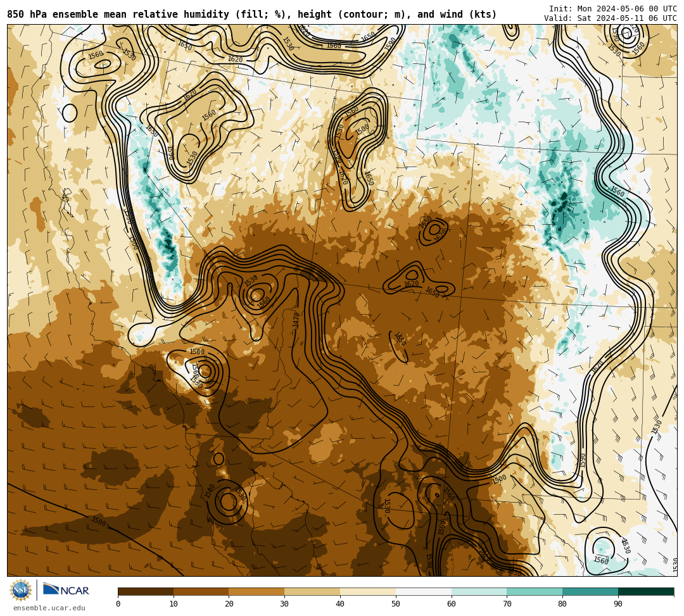Select the 90-100% dark green color swatch
The height and width of the screenshot is (616, 684).
(646, 591)
